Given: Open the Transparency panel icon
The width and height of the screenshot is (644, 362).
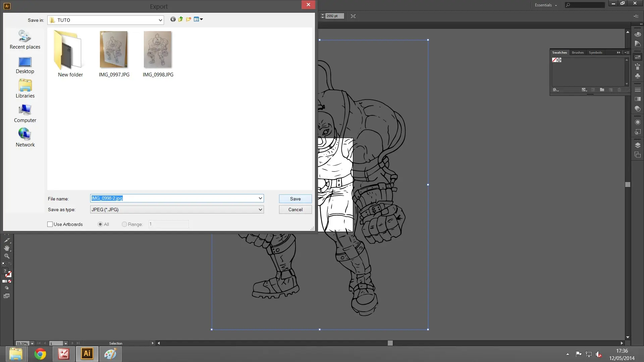Looking at the screenshot, I should (x=638, y=109).
